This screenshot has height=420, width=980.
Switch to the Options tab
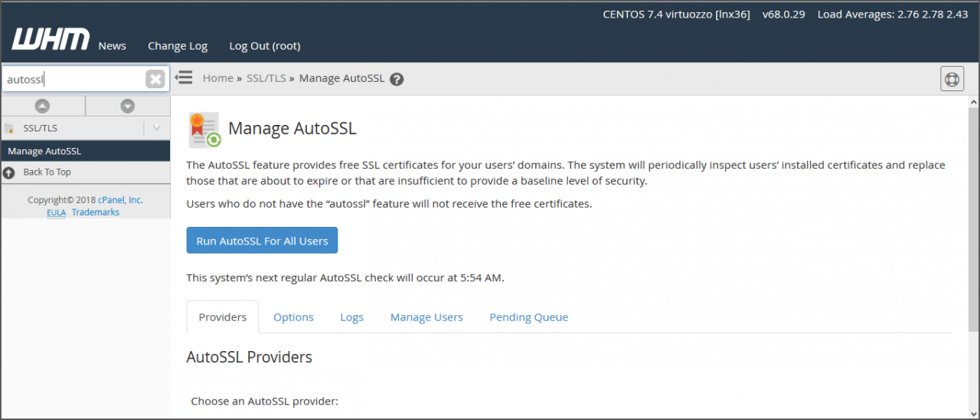pos(293,317)
